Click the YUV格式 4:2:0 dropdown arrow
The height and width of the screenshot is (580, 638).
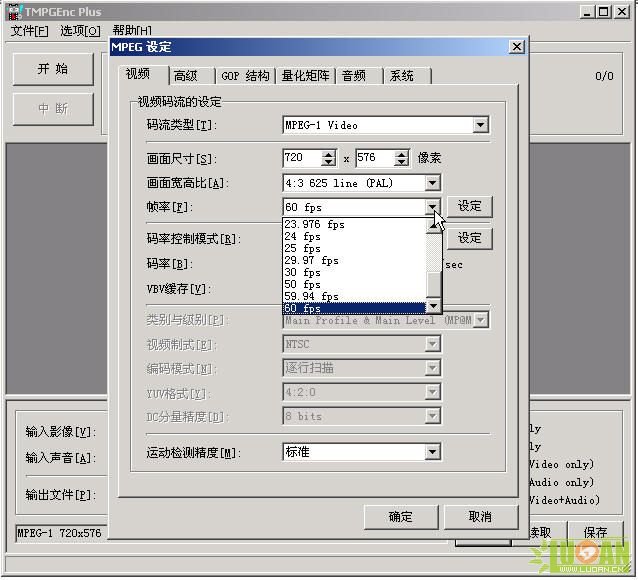433,392
